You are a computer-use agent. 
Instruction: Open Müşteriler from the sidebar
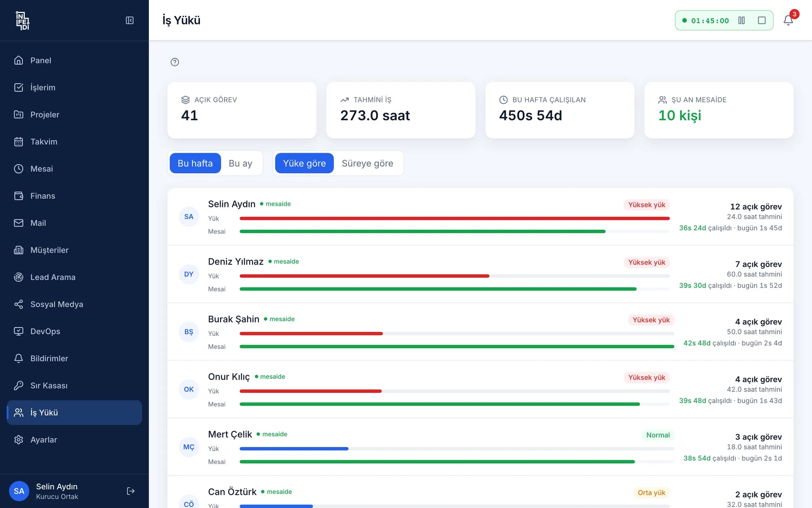click(x=74, y=250)
